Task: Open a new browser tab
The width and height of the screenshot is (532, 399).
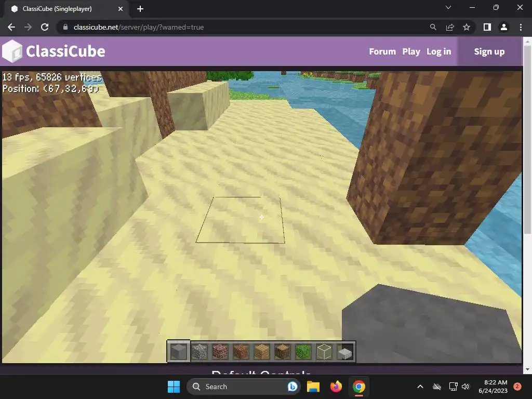Action: 140,9
